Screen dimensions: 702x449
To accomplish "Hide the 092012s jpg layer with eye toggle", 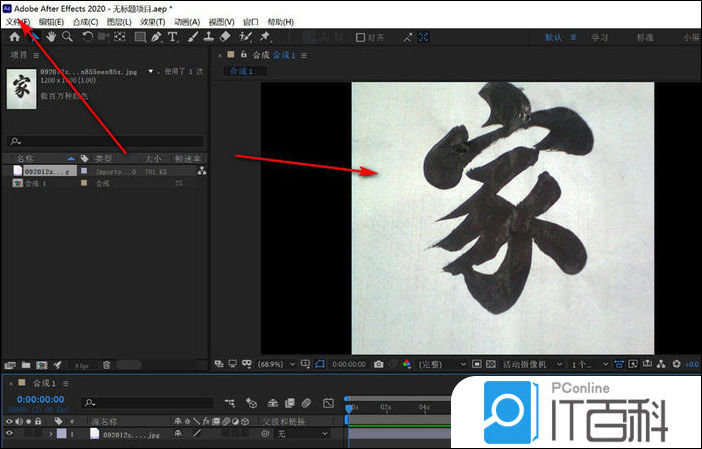I will coord(9,435).
